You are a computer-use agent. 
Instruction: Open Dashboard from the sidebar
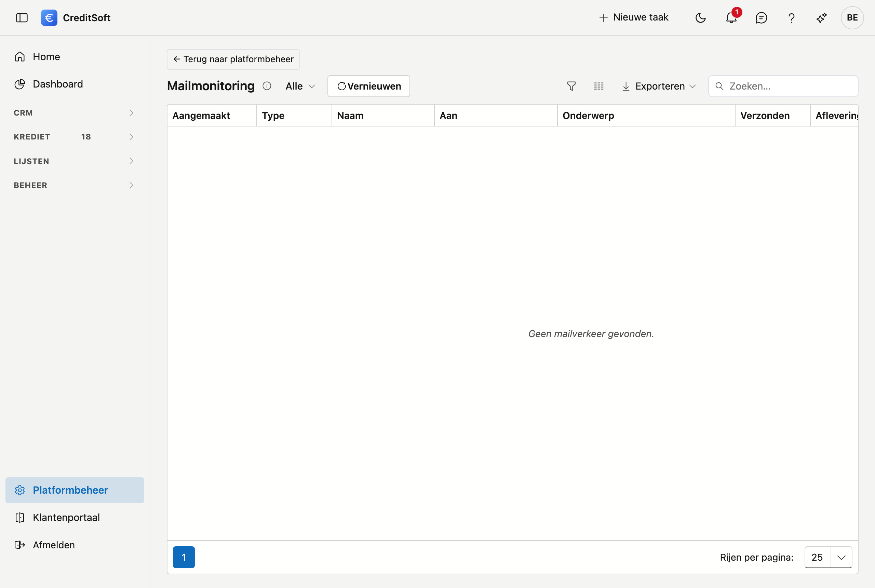point(75,84)
